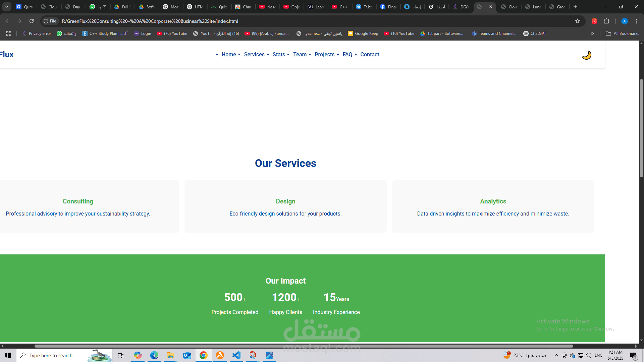
Task: Open the Services navigation link
Action: [254, 54]
